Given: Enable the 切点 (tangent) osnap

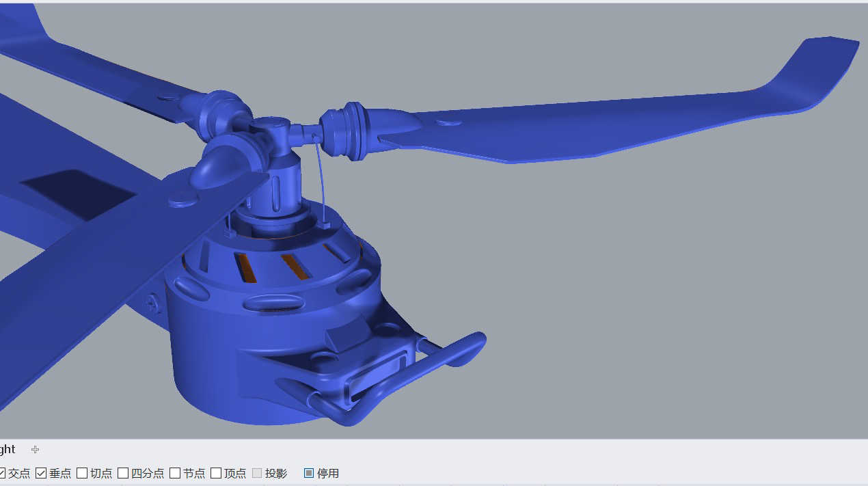Looking at the screenshot, I should [x=82, y=473].
